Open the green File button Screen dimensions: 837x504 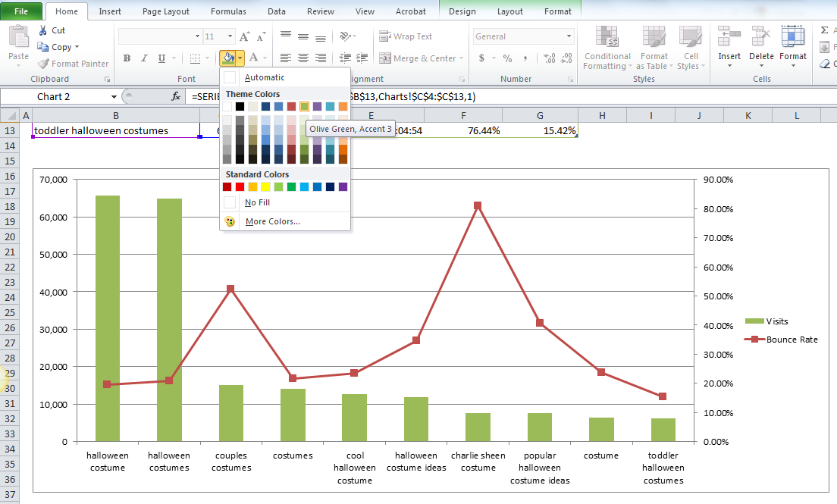point(21,11)
